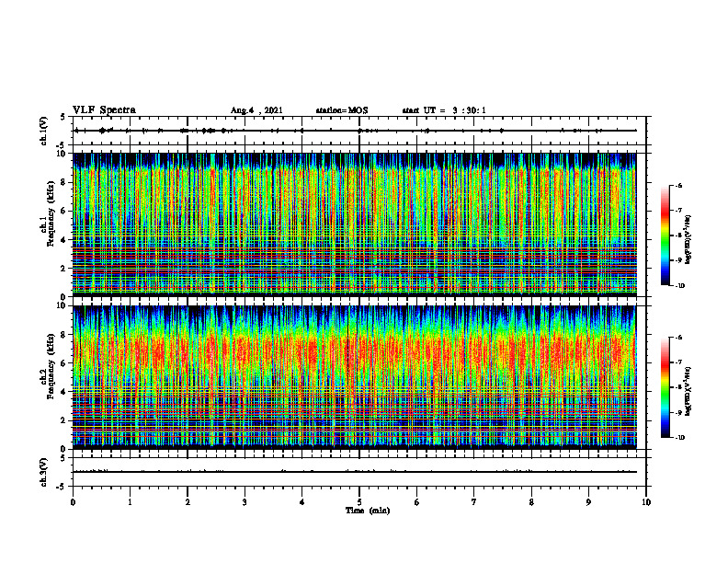Viewport: 728px width, 563px height.
Task: Click the "8" kHz tick on ch.1 frequency axis
Action: (63, 182)
